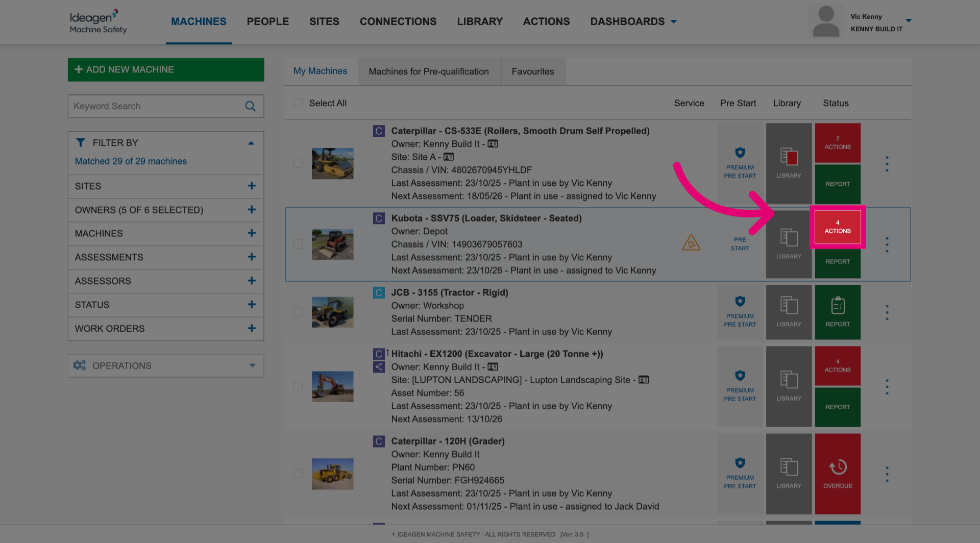Open the Operations dropdown
Viewport: 980px width, 543px height.
tap(166, 366)
